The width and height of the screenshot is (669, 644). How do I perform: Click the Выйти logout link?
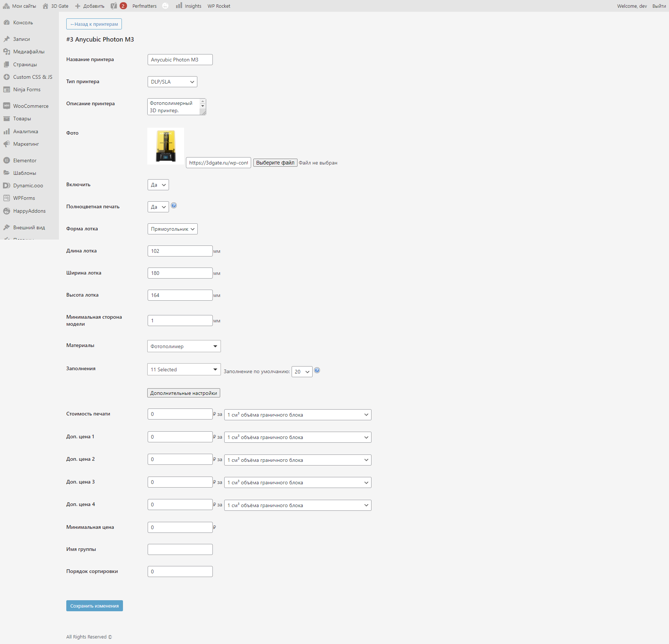tap(659, 6)
